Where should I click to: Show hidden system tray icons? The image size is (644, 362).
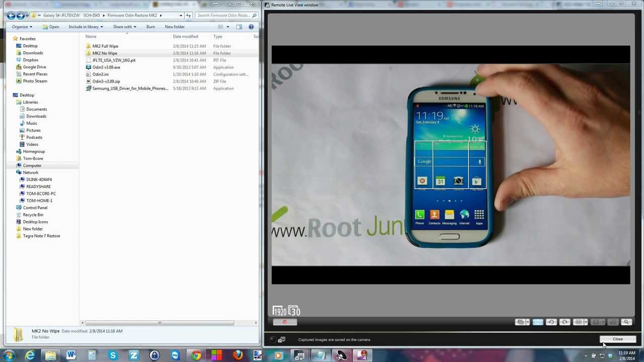coord(586,356)
